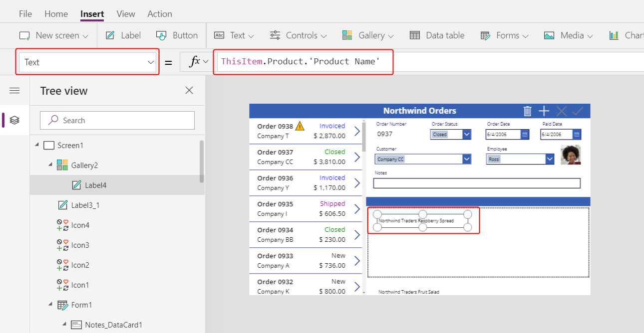The image size is (644, 333).
Task: Click the plus add icon in Northwind header
Action: coord(544,111)
